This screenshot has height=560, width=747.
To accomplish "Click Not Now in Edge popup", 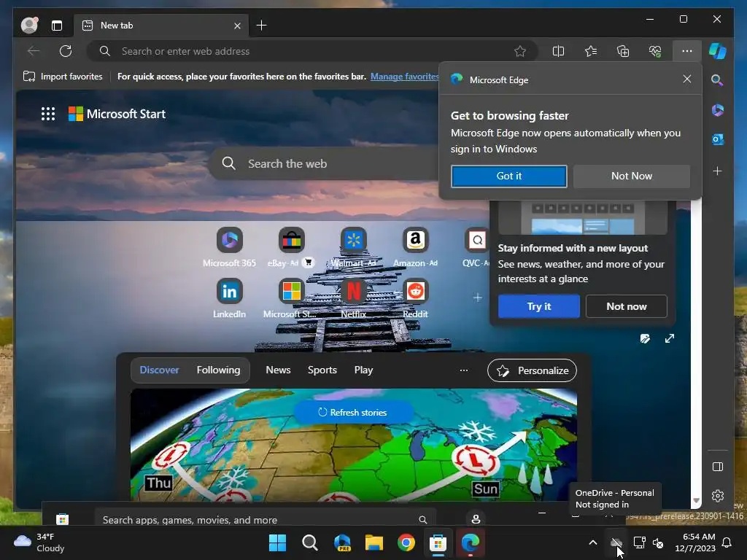I will click(x=632, y=176).
